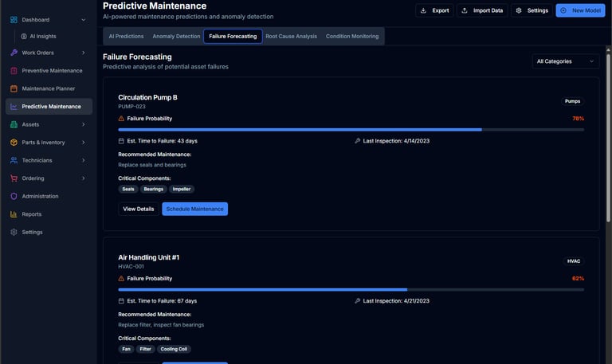612x364 pixels.
Task: Open AI Insights under Dashboard
Action: coord(43,37)
